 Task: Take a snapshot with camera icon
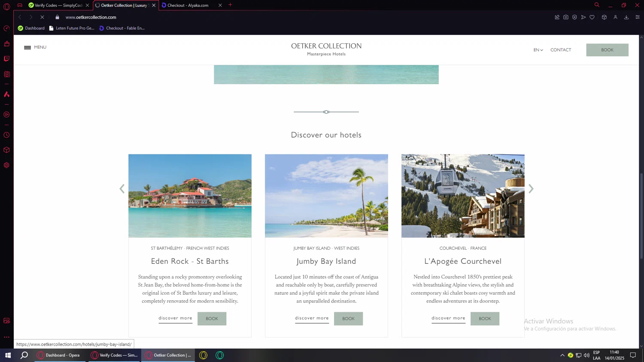[x=566, y=17]
